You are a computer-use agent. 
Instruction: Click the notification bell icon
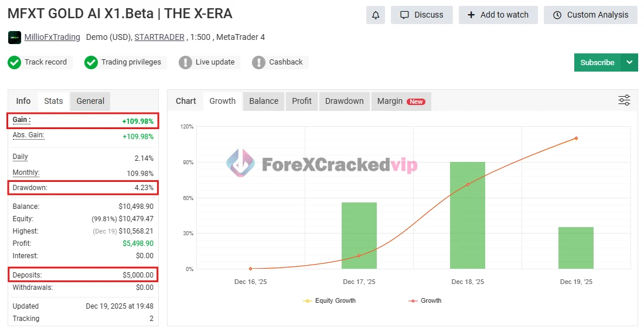[376, 15]
